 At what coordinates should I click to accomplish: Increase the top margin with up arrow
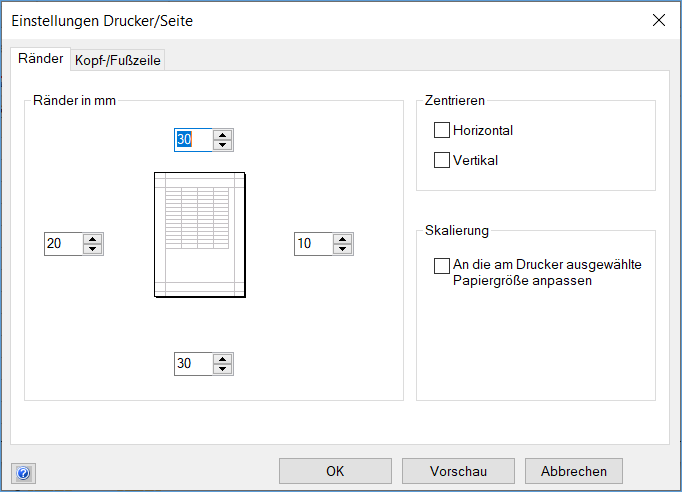point(223,135)
